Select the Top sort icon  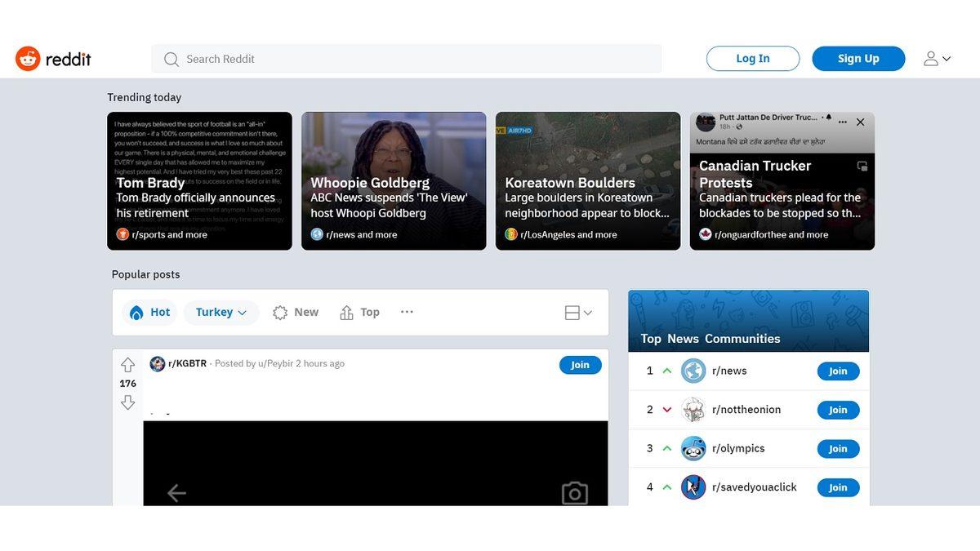(x=345, y=312)
